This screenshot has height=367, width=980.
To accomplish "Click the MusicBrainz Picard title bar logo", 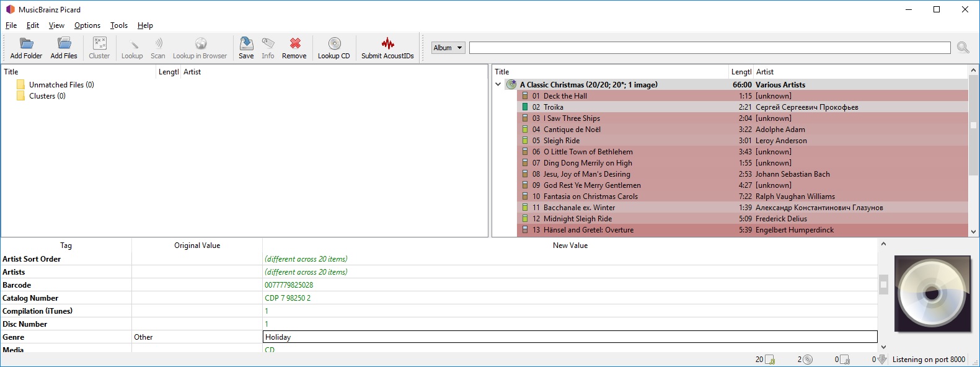I will [x=10, y=9].
